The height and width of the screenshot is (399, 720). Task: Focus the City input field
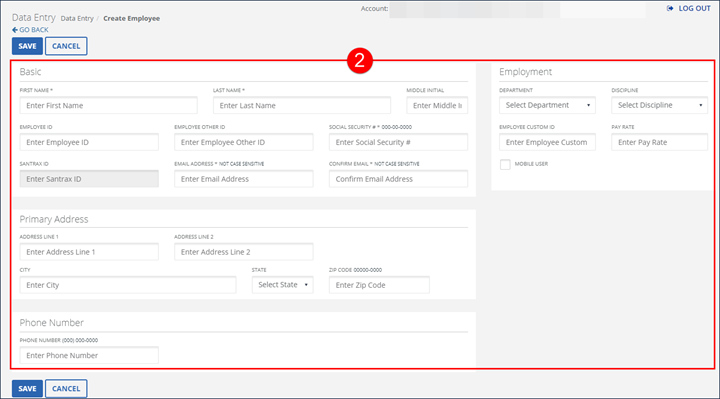pyautogui.click(x=128, y=285)
